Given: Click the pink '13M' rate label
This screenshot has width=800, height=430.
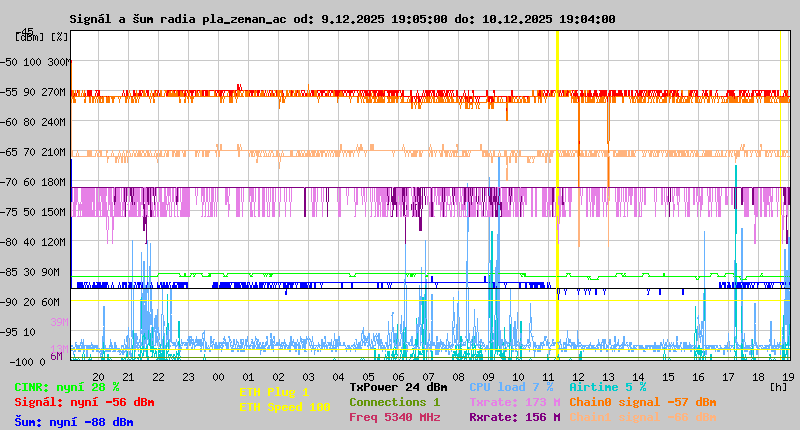Looking at the screenshot, I should [59, 348].
